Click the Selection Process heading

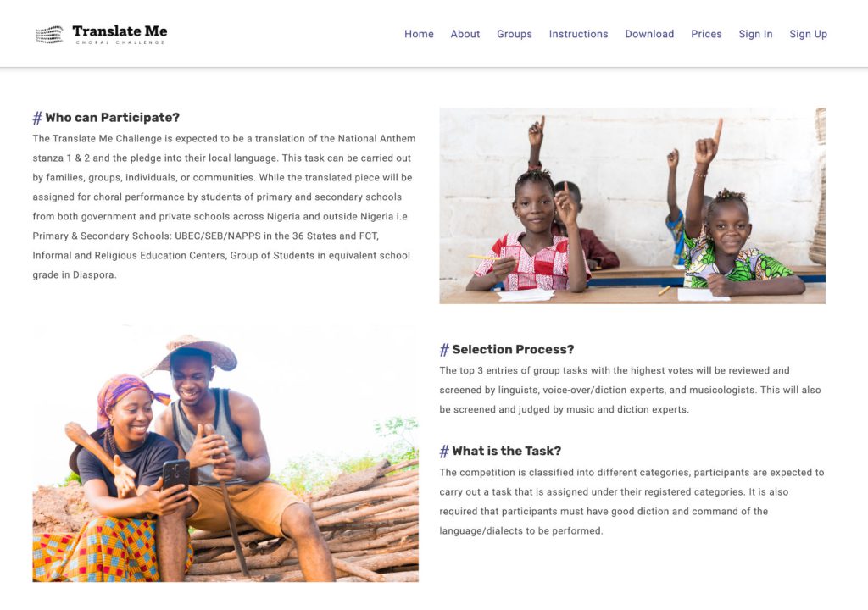513,350
